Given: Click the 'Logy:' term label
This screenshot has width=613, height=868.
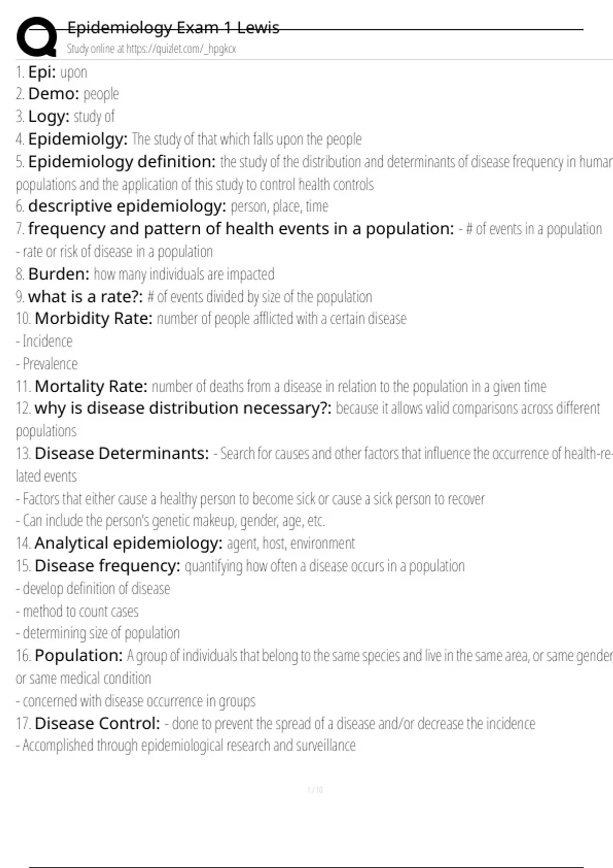Looking at the screenshot, I should (49, 116).
